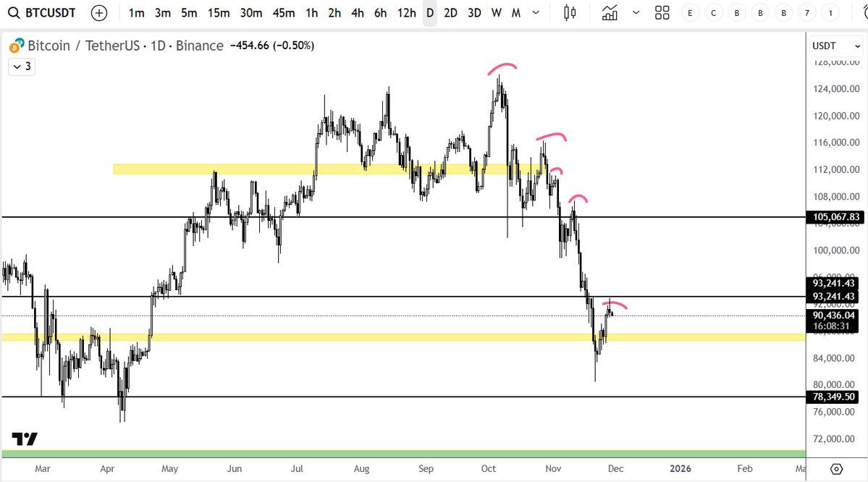Select the 6h interval
The width and height of the screenshot is (868, 482).
click(380, 13)
